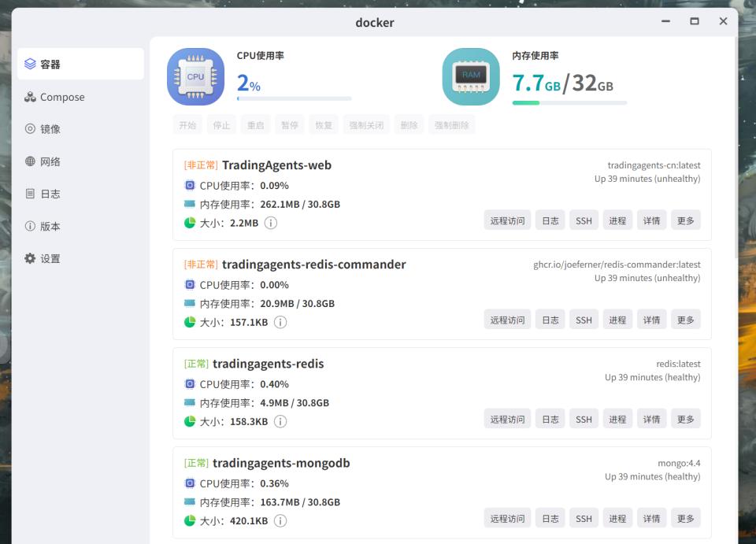Click size info icon for TradingAgents-web

click(271, 223)
